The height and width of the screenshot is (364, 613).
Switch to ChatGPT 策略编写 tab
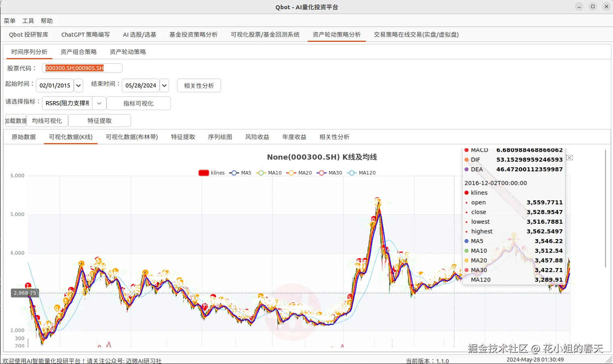coord(85,35)
